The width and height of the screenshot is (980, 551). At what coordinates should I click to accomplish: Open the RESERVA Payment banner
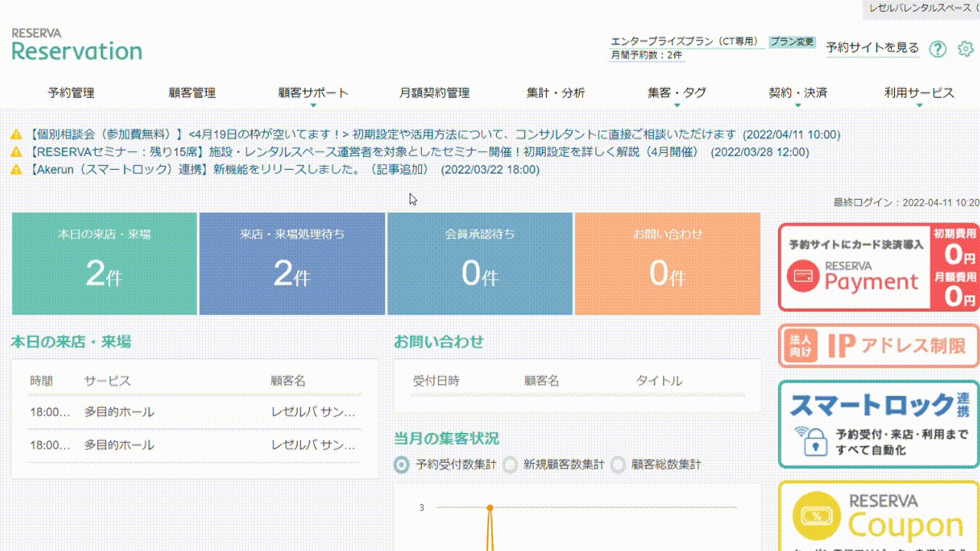pos(879,267)
